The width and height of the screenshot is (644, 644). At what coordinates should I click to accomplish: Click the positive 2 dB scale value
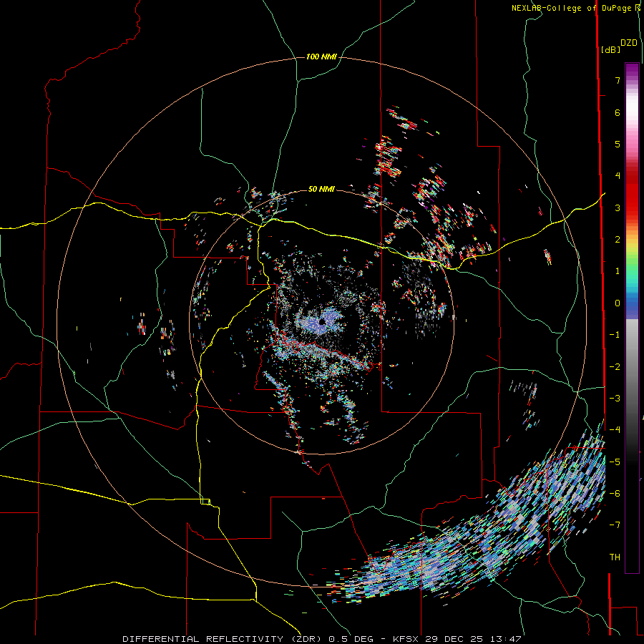618,240
